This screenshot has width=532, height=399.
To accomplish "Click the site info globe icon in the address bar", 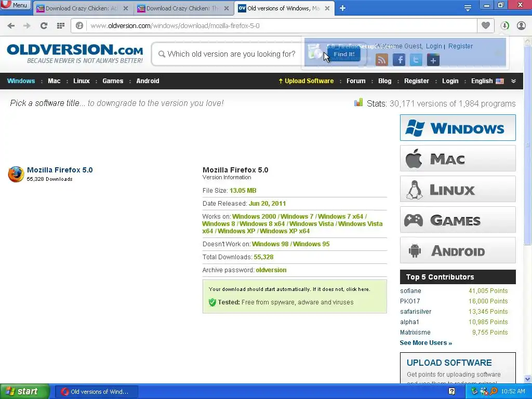I will pyautogui.click(x=79, y=26).
